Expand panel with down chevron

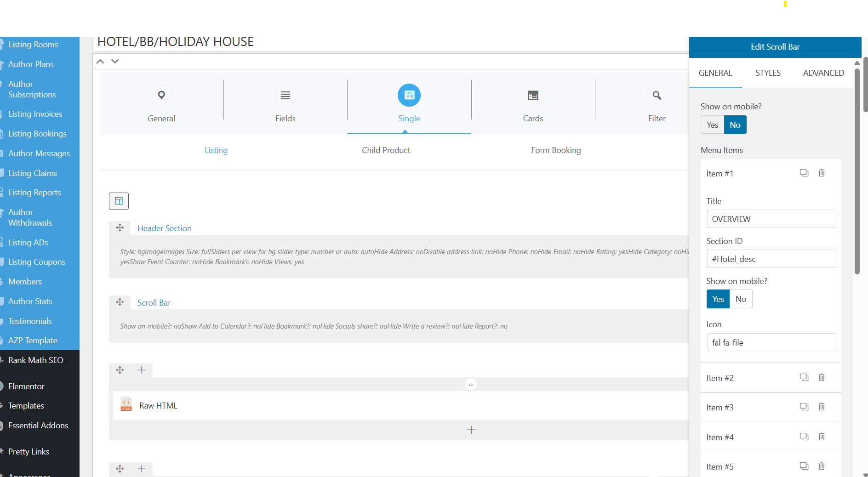pyautogui.click(x=115, y=61)
